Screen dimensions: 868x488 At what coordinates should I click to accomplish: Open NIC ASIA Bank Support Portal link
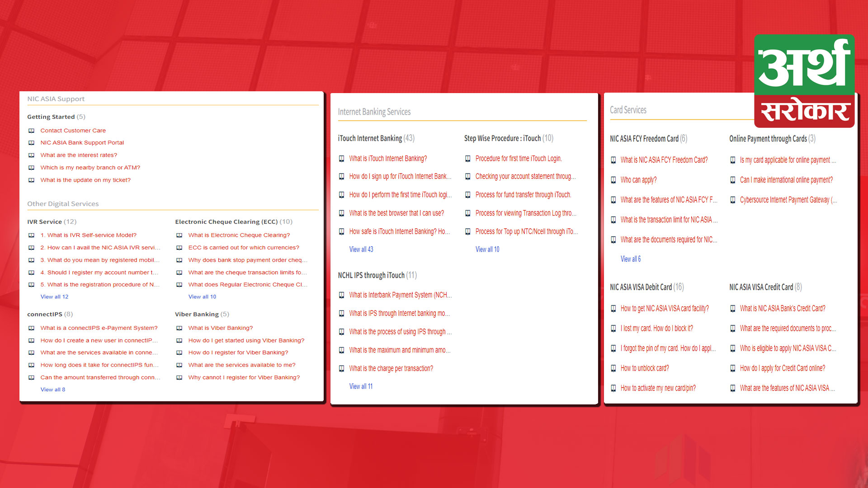pyautogui.click(x=82, y=143)
